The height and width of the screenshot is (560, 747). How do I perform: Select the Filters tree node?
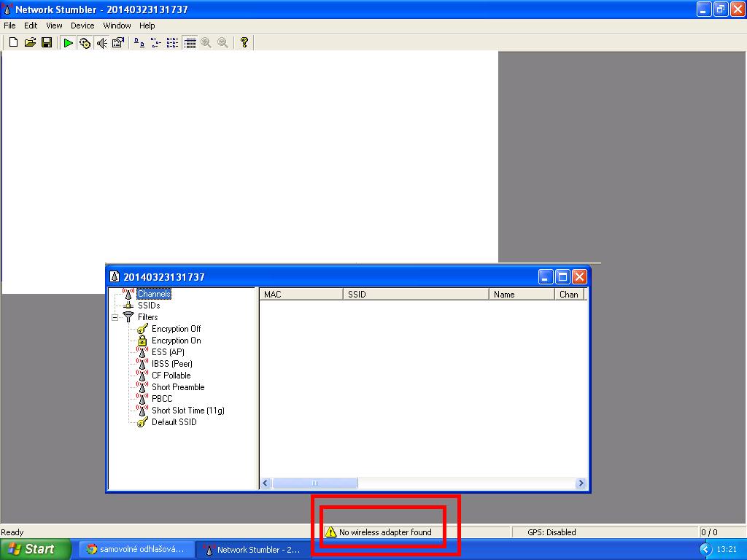(147, 317)
